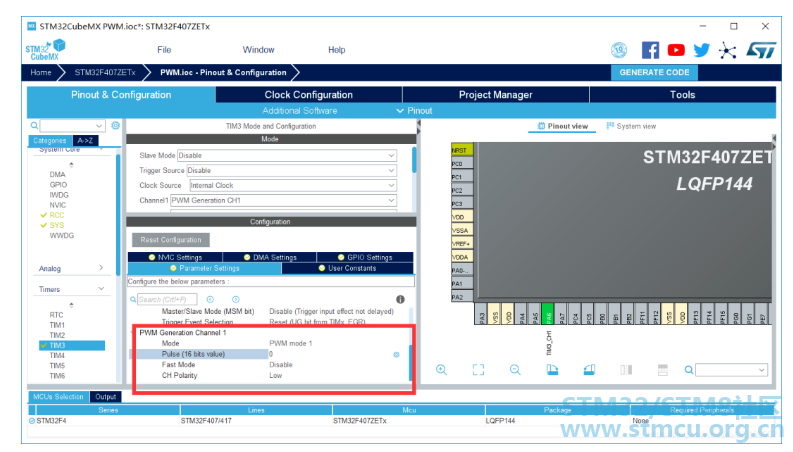Open the peripheral search dropdown arrow
Viewport: 793px width, 452px height.
tap(99, 125)
